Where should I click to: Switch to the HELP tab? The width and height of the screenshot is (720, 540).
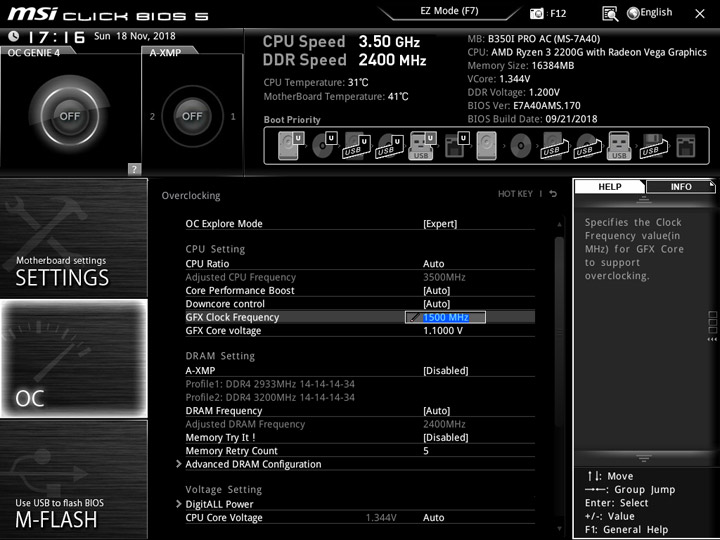[609, 187]
